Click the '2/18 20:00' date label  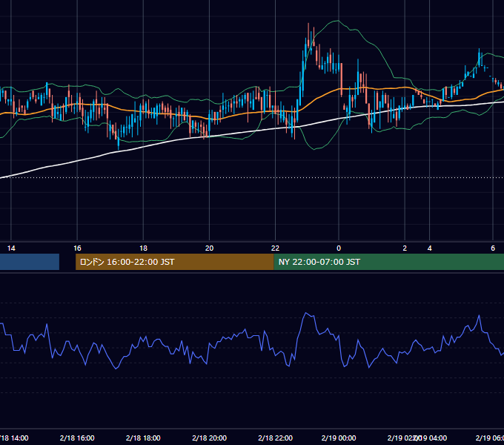tap(209, 438)
